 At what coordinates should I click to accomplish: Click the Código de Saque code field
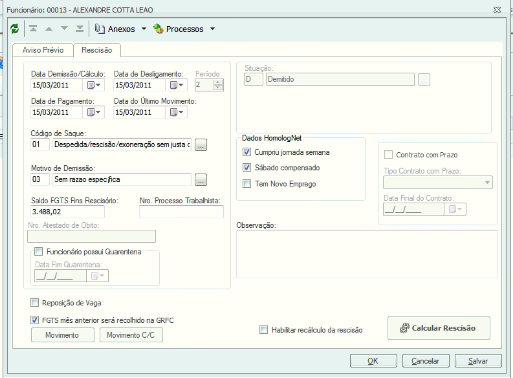pos(40,144)
